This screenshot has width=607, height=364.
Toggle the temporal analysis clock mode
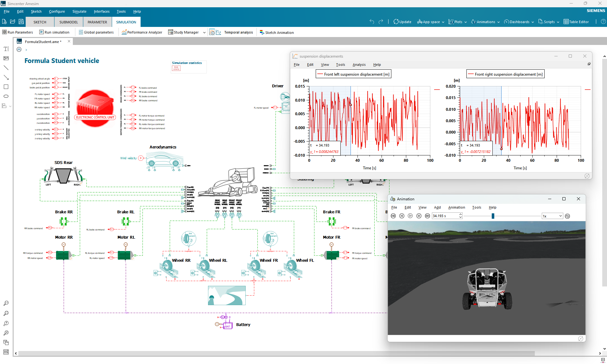click(x=212, y=32)
